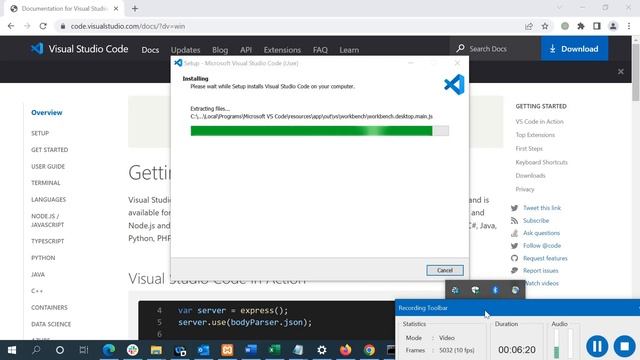The width and height of the screenshot is (640, 360).
Task: Click the blue Download button
Action: coord(574,49)
